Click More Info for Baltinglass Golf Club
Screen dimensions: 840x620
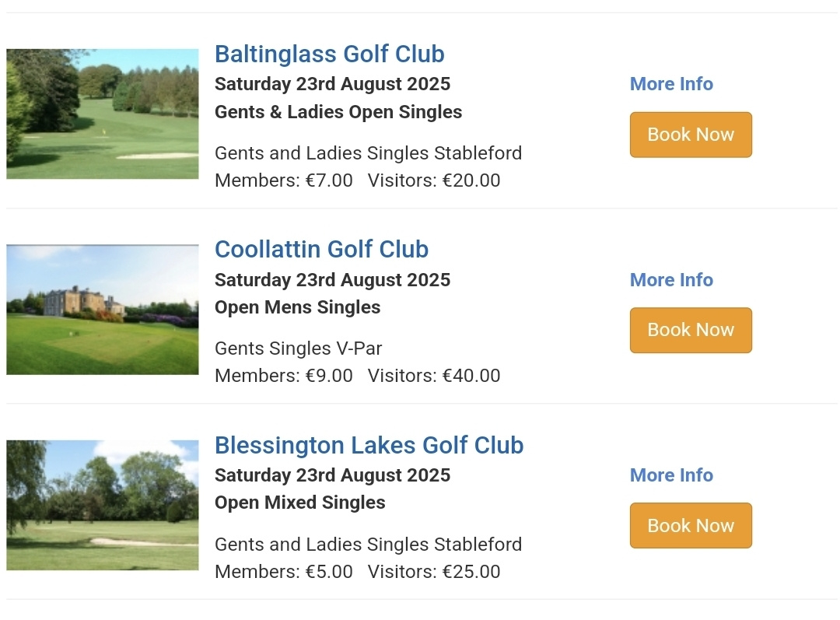(671, 84)
